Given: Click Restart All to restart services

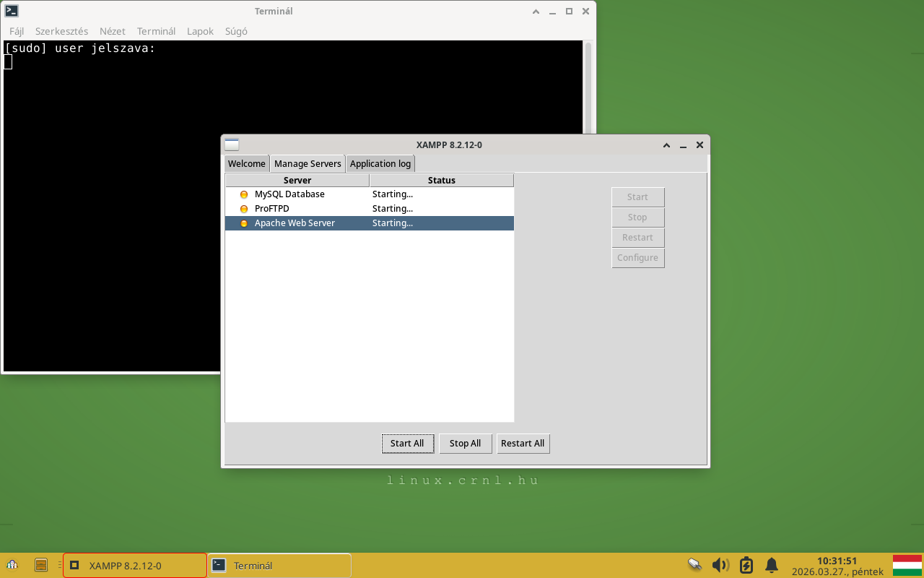Looking at the screenshot, I should click(523, 443).
